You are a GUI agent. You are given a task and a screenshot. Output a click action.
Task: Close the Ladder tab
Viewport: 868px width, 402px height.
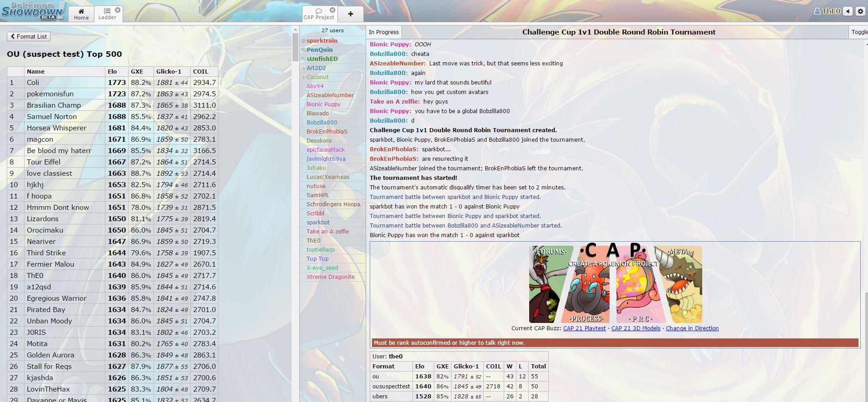118,10
